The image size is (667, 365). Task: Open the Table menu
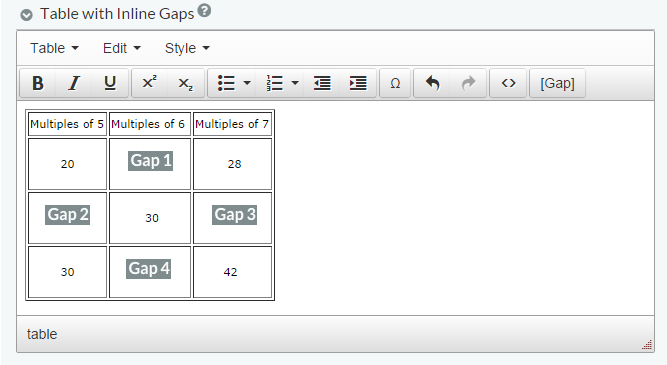(x=54, y=48)
